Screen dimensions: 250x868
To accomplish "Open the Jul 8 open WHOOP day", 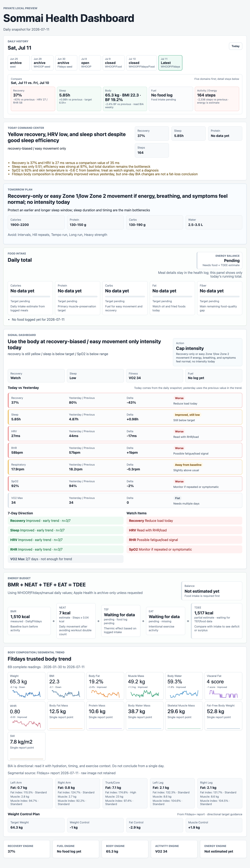I will pos(90,63).
